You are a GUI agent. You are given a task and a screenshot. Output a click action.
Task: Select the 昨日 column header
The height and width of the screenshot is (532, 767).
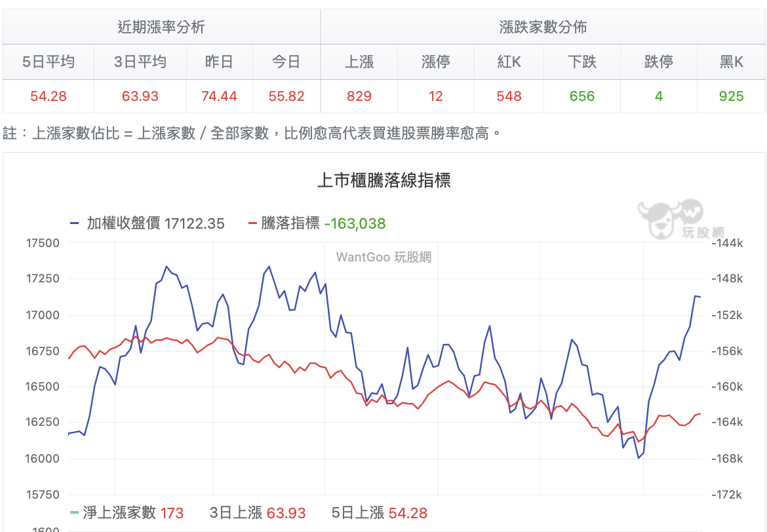click(x=219, y=62)
